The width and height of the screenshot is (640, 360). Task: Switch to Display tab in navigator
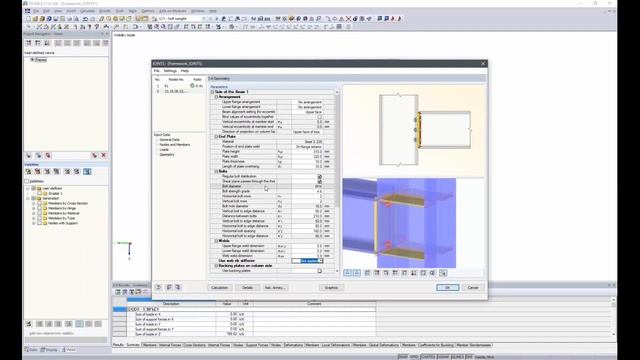(49, 350)
